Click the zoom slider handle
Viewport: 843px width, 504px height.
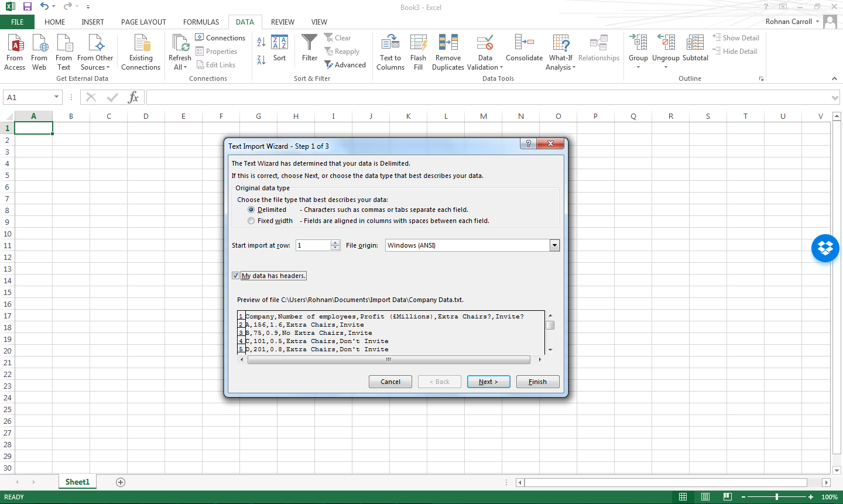(777, 497)
